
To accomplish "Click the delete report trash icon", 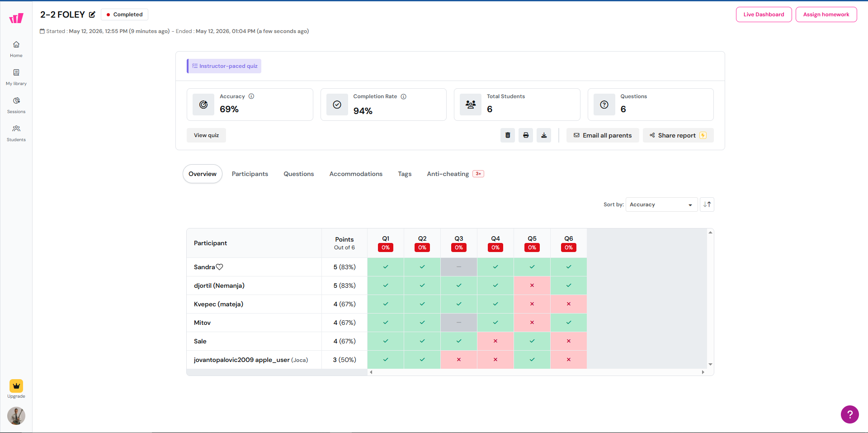I will point(508,135).
